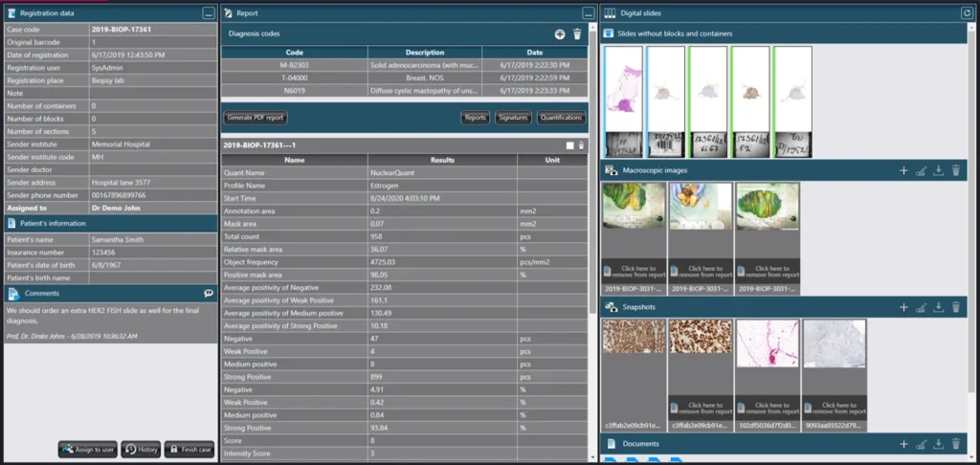Screen dimensions: 980x465
Task: Add a new diagnosis code
Action: (x=560, y=34)
